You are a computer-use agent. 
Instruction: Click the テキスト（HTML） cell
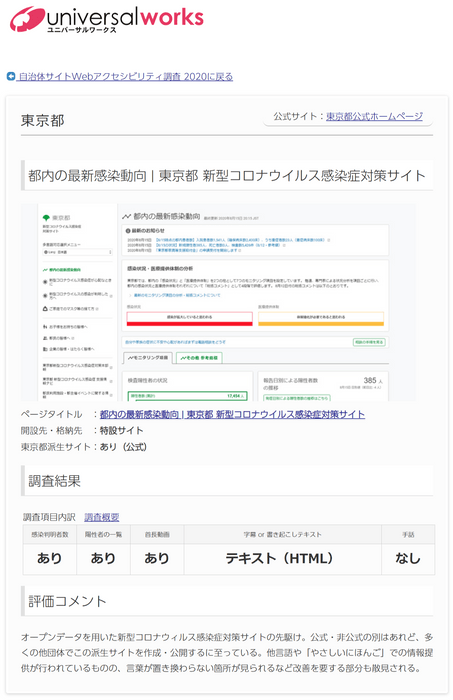(283, 558)
